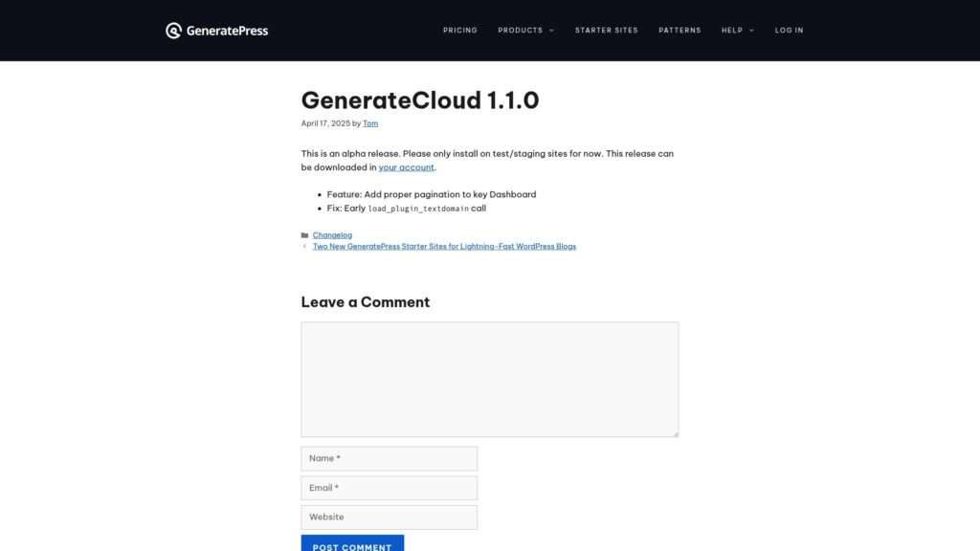Open previous post about Two New Starter Sites
This screenshot has height=551, width=980.
pyautogui.click(x=444, y=247)
